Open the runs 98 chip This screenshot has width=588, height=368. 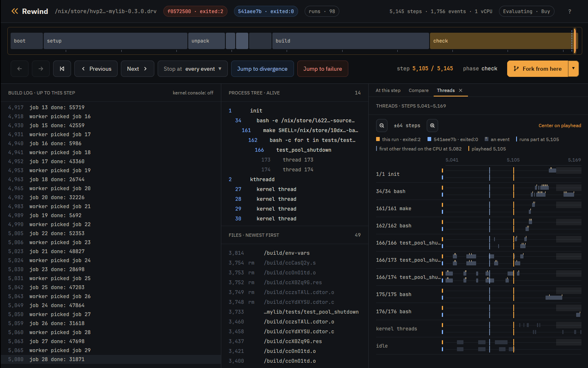point(322,11)
